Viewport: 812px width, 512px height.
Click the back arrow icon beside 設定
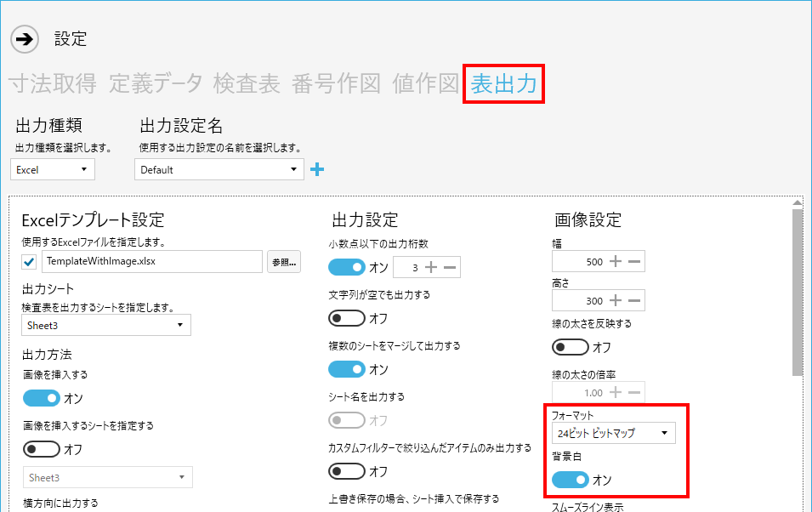tap(25, 39)
